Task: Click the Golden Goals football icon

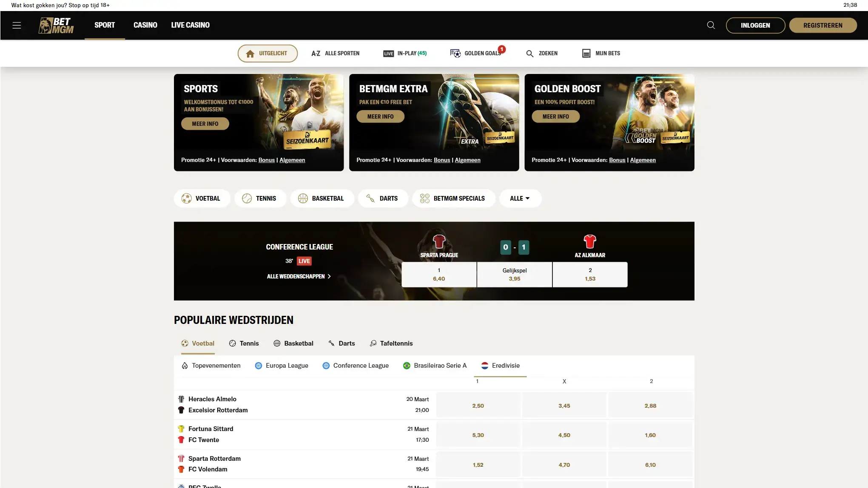Action: tap(455, 53)
